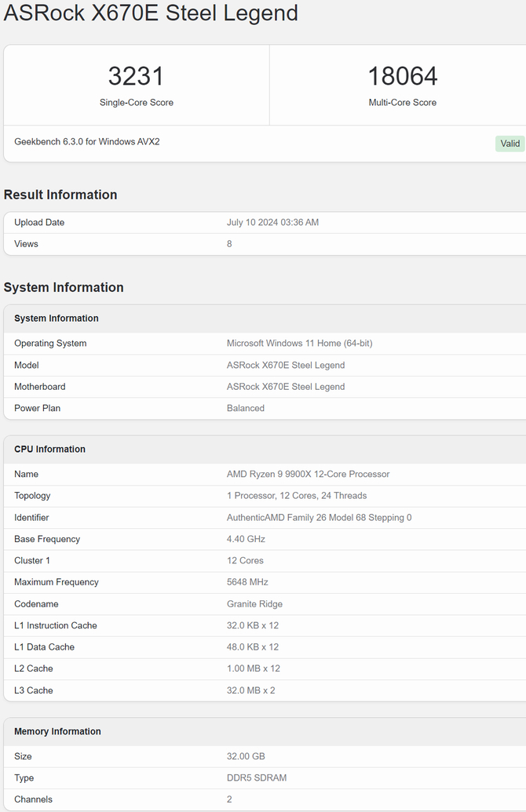The height and width of the screenshot is (812, 526).
Task: Select the 3231 single-core score number
Action: tap(137, 76)
